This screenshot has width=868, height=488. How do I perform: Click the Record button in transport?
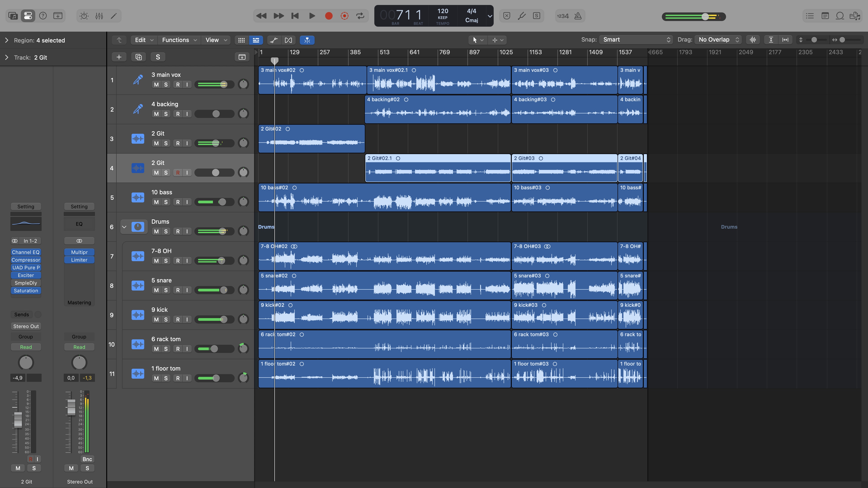tap(328, 16)
